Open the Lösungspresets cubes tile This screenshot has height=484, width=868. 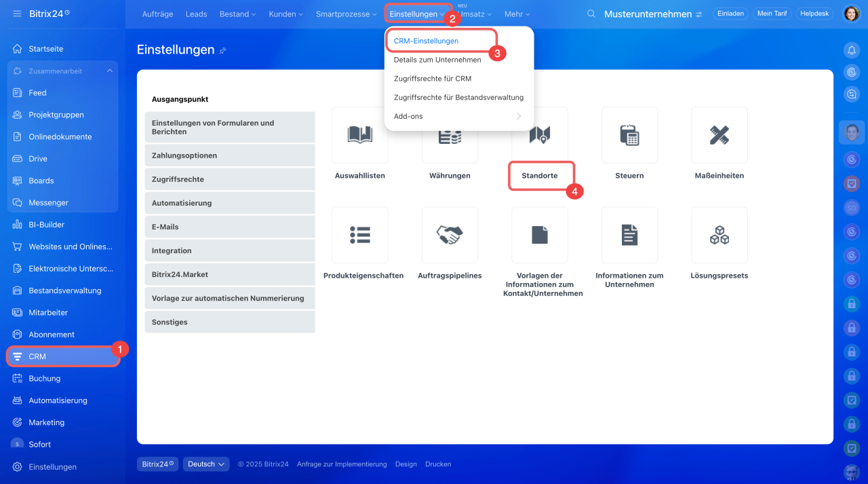point(719,235)
